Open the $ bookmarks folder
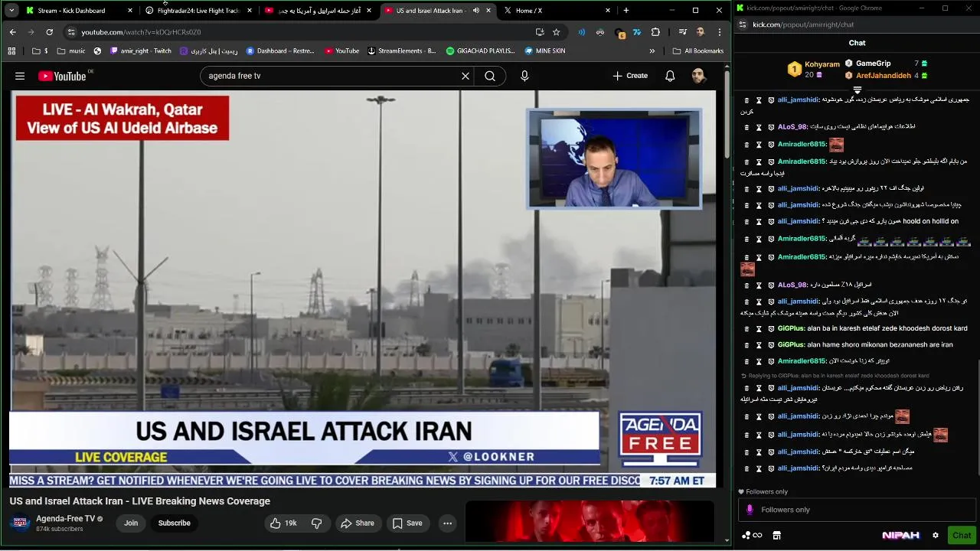Image resolution: width=980 pixels, height=551 pixels. [x=40, y=51]
